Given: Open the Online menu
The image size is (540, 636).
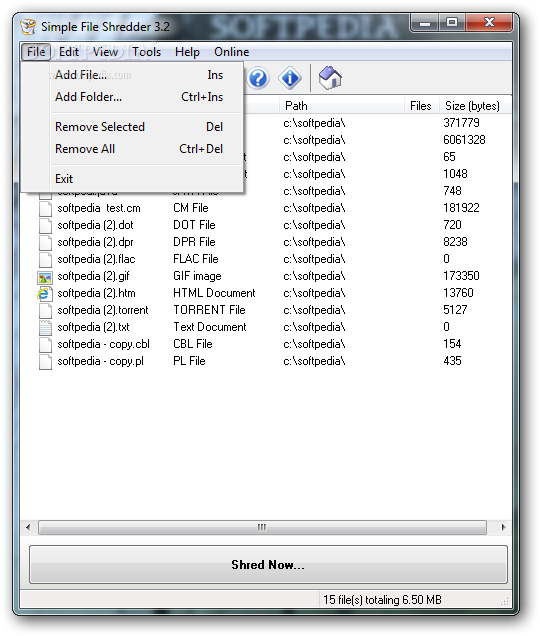Looking at the screenshot, I should [232, 52].
